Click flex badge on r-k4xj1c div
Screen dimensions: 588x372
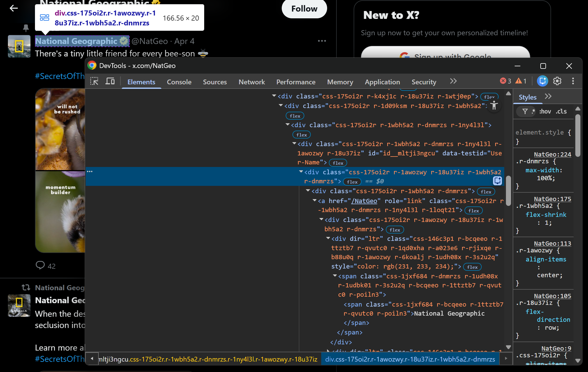[x=489, y=97]
